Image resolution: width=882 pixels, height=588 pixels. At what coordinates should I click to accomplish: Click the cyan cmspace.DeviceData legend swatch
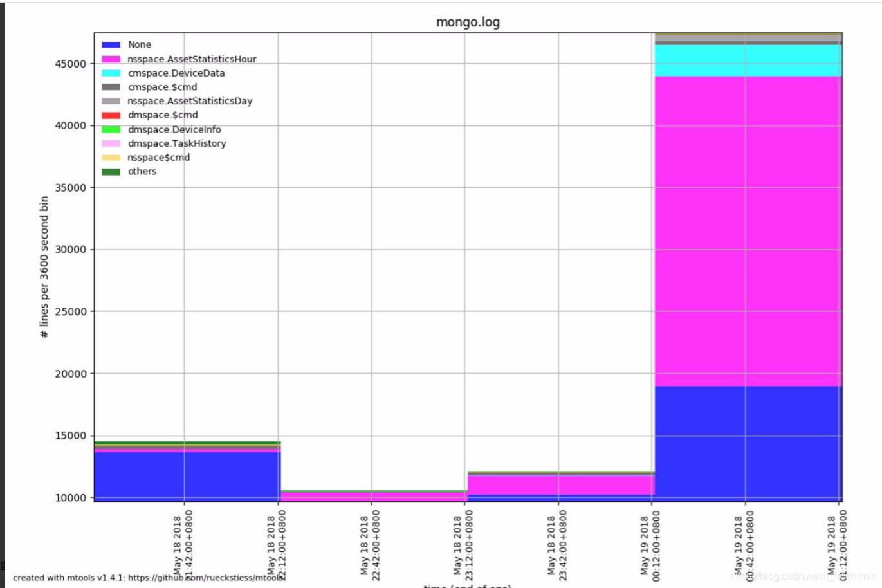(x=111, y=73)
